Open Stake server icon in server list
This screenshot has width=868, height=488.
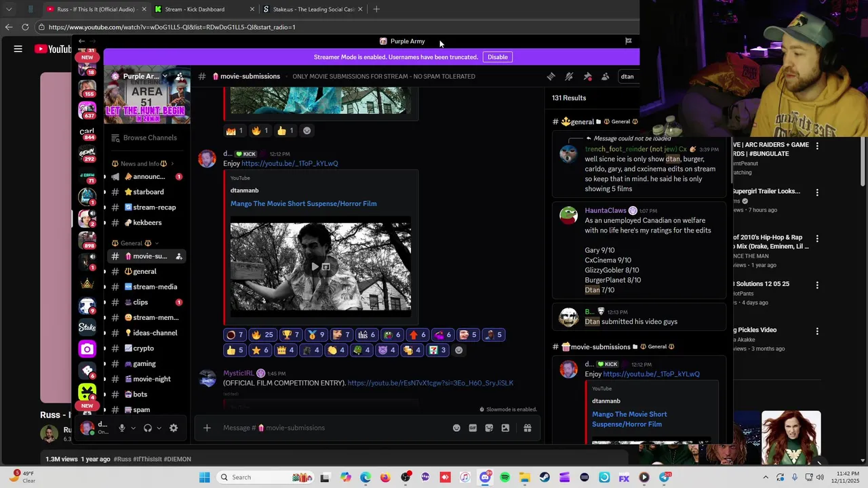pos(87,327)
